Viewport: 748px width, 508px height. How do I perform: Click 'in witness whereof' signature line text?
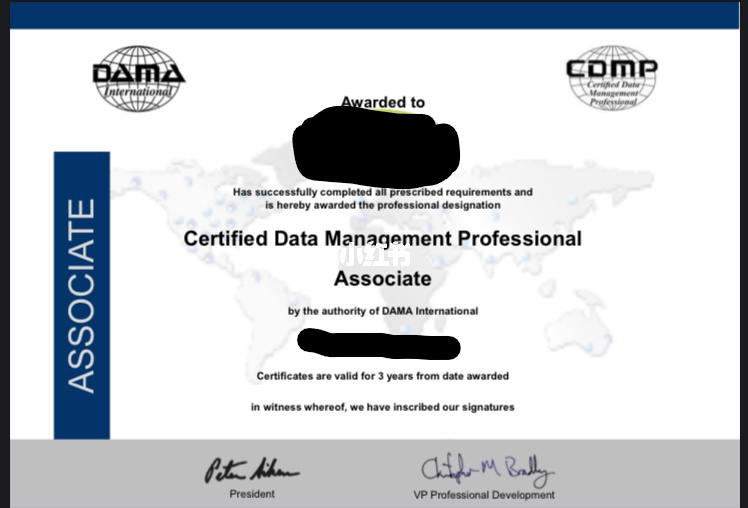pyautogui.click(x=383, y=407)
